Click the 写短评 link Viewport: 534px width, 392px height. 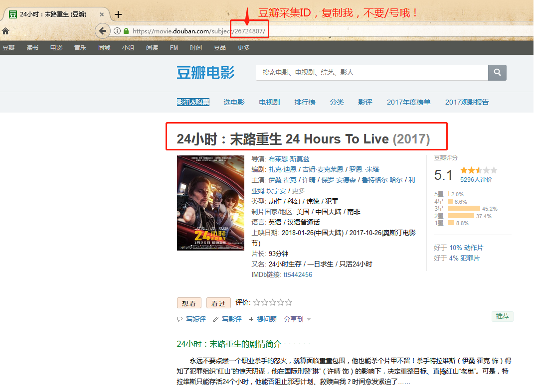196,319
